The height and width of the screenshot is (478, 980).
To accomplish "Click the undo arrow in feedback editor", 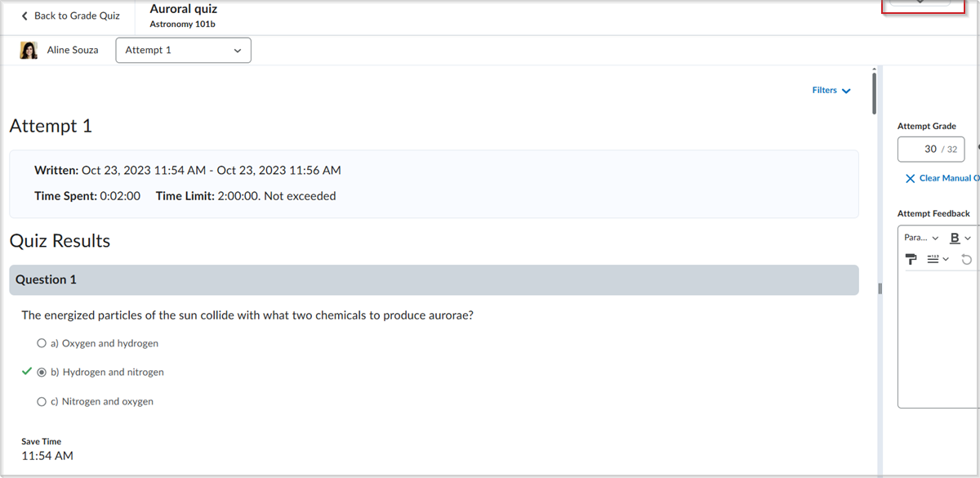I will 966,259.
